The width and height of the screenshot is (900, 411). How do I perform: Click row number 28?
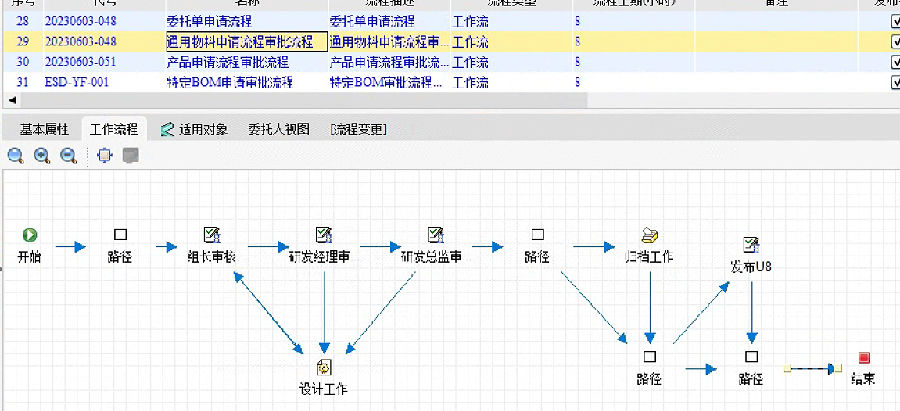coord(22,22)
